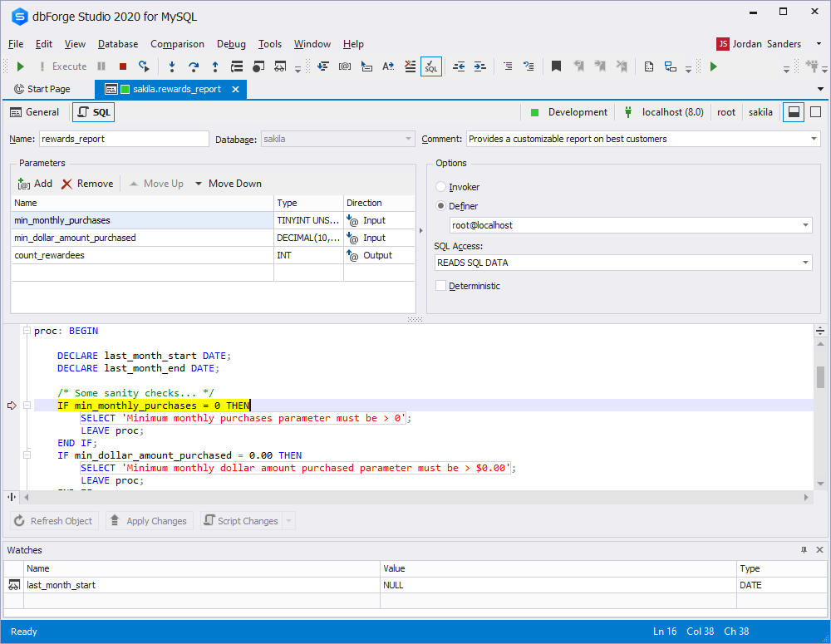Viewport: 831px width, 644px height.
Task: Open the Definer root@localhost dropdown
Action: 805,225
